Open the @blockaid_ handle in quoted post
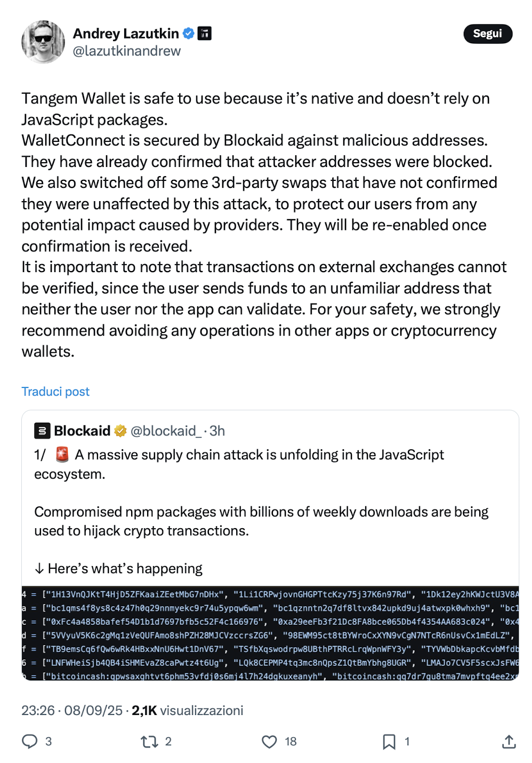The width and height of the screenshot is (532, 763). [x=166, y=431]
